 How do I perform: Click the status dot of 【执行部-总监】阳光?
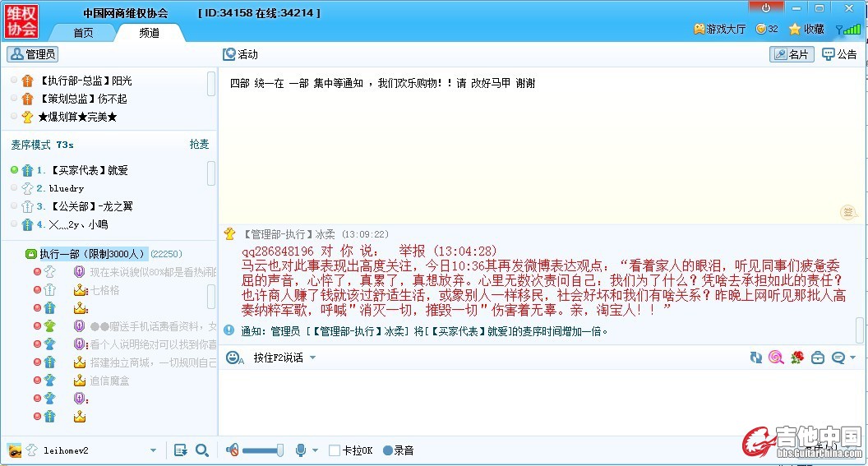(x=15, y=81)
